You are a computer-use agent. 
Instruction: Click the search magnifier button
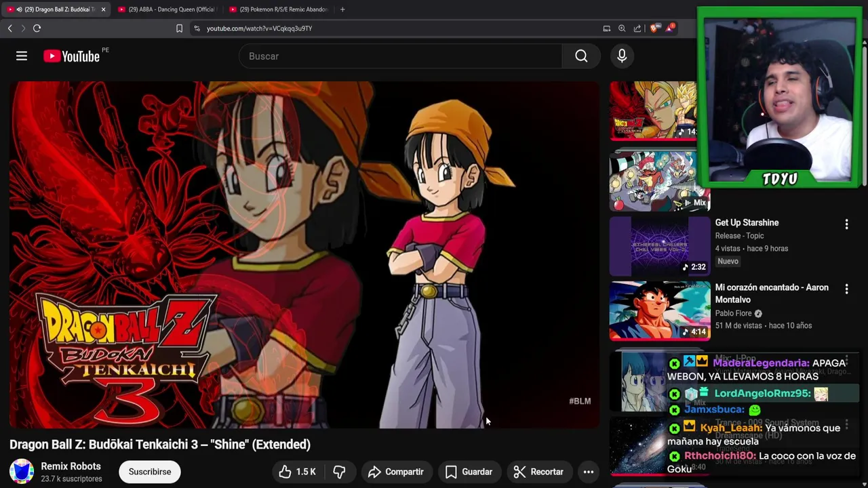pos(581,56)
